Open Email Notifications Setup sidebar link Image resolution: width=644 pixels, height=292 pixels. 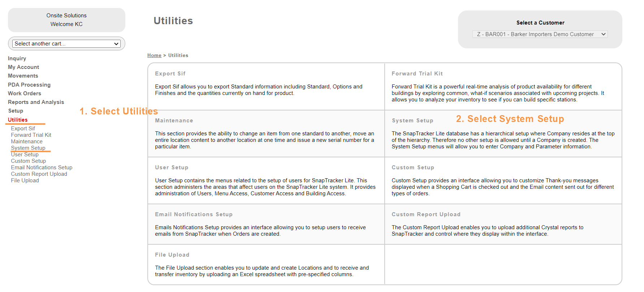pyautogui.click(x=42, y=167)
